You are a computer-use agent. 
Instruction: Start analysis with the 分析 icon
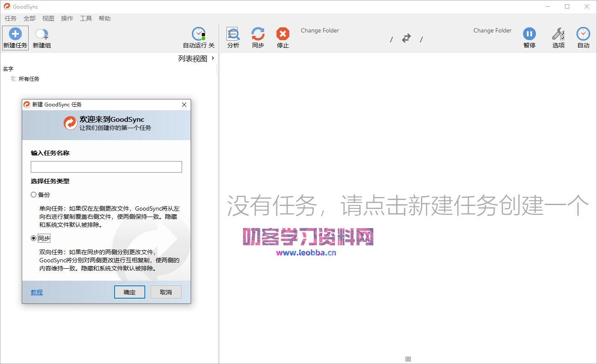click(233, 37)
